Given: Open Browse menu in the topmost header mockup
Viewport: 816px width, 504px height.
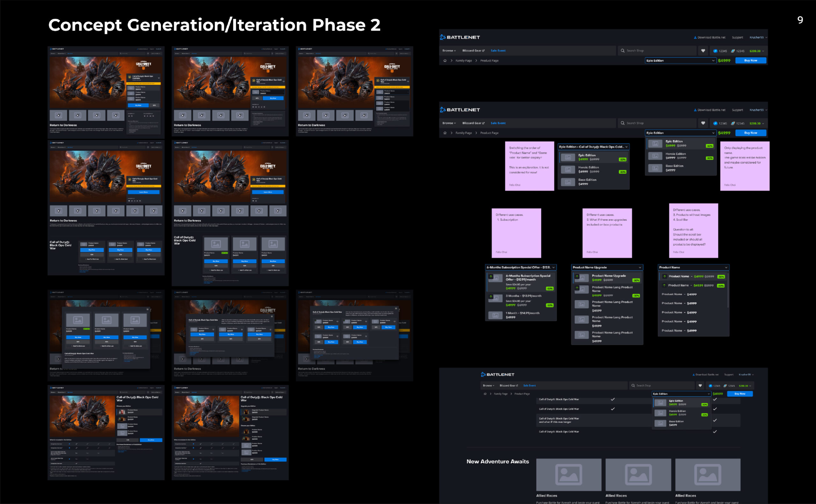Looking at the screenshot, I should 449,51.
